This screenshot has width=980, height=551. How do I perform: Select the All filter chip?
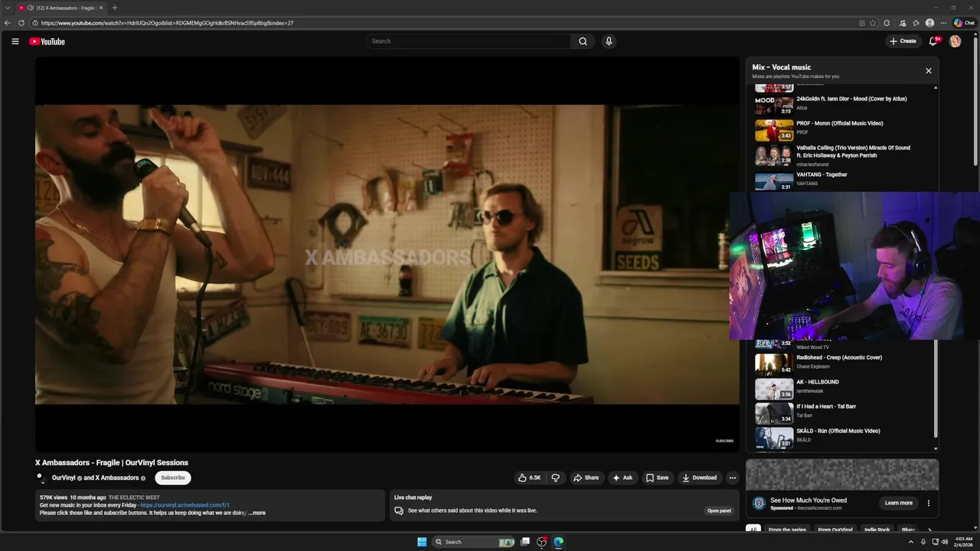click(753, 530)
